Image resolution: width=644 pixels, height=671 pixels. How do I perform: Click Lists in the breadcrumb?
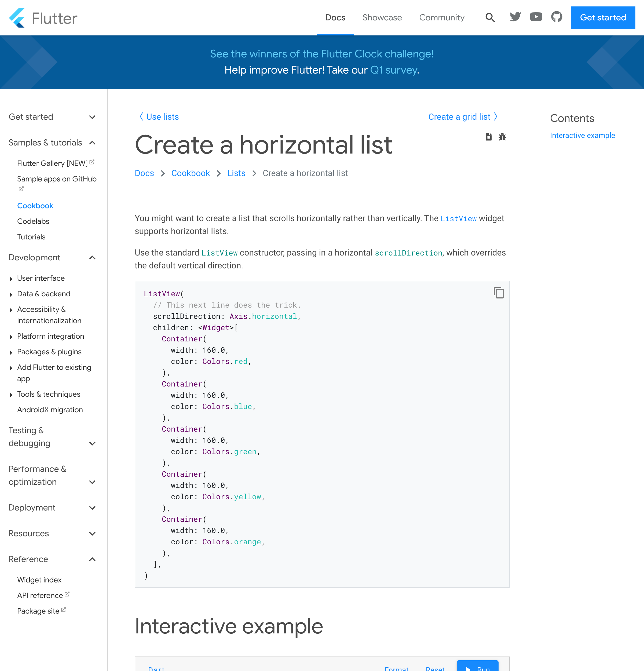[236, 173]
